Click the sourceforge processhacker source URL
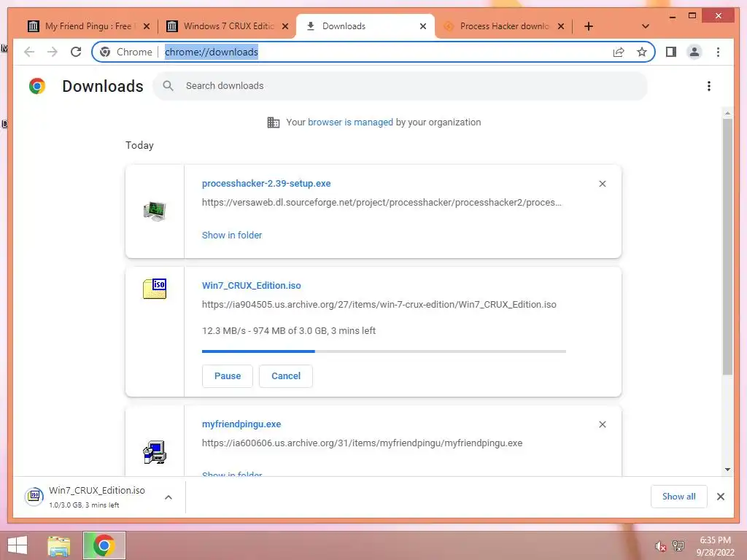The width and height of the screenshot is (747, 560). [x=382, y=203]
